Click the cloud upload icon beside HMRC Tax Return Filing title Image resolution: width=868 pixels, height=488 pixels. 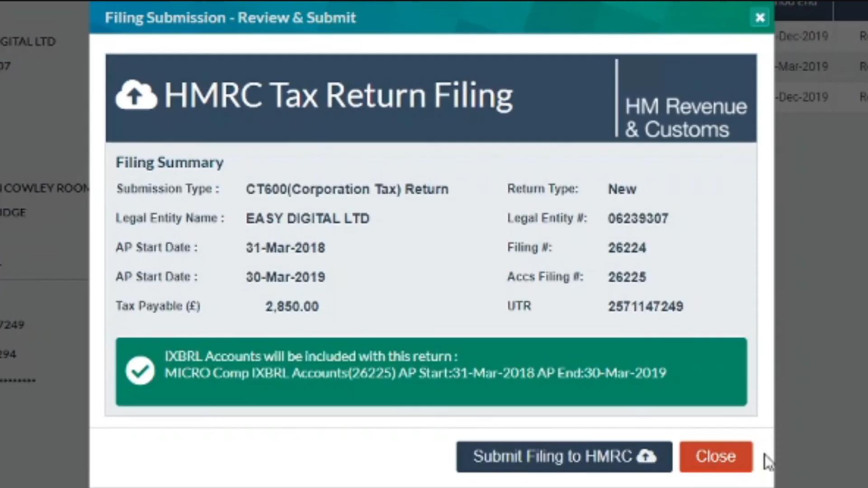tap(136, 95)
